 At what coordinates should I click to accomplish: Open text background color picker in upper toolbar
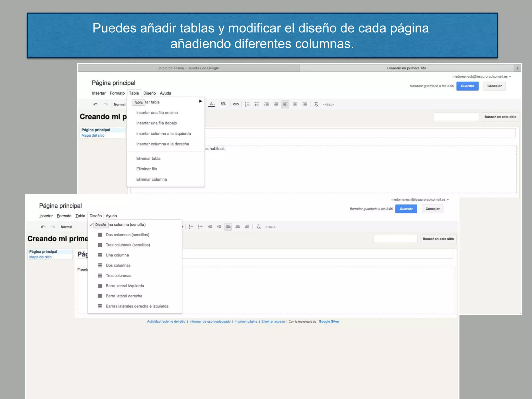pos(223,104)
